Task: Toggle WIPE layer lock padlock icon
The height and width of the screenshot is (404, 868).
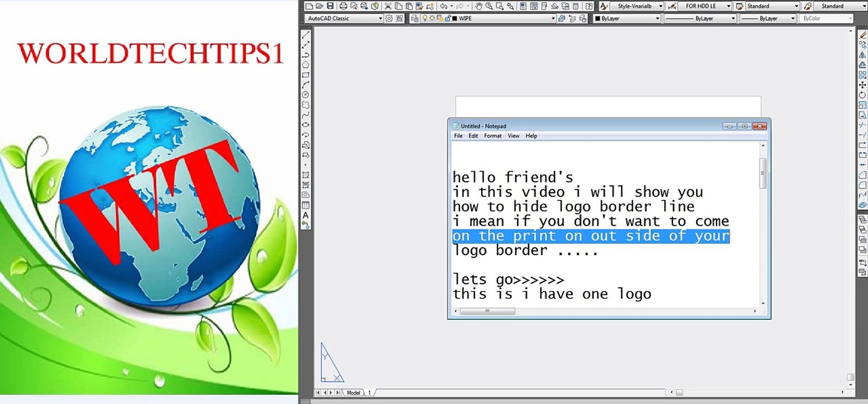Action: [447, 19]
